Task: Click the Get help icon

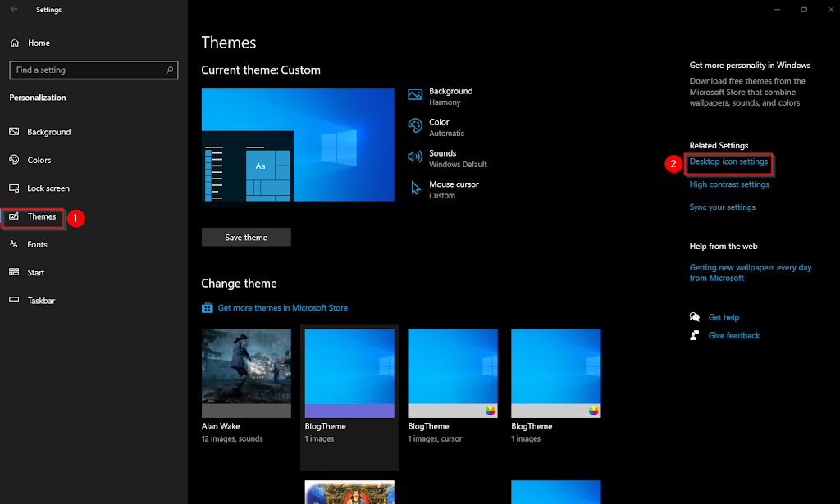Action: [693, 317]
